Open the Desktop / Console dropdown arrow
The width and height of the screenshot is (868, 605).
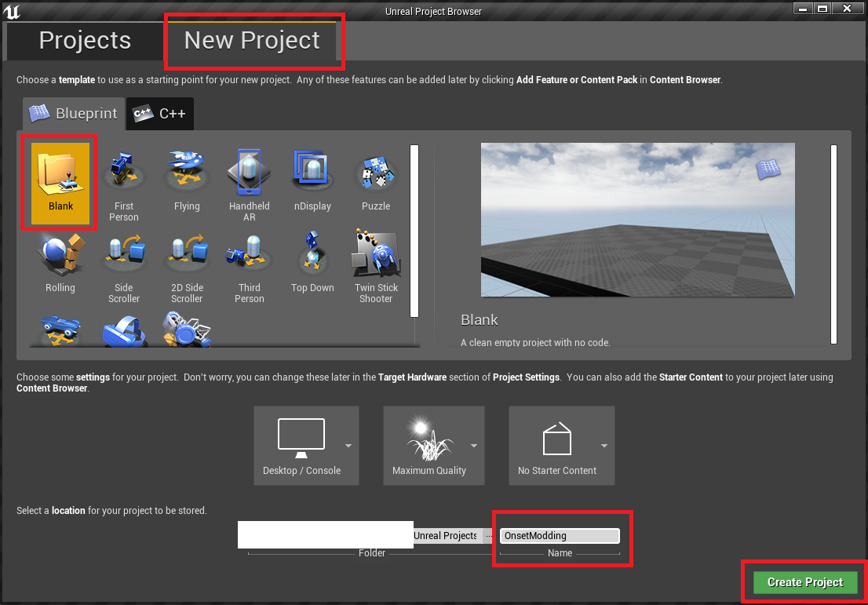coord(348,446)
